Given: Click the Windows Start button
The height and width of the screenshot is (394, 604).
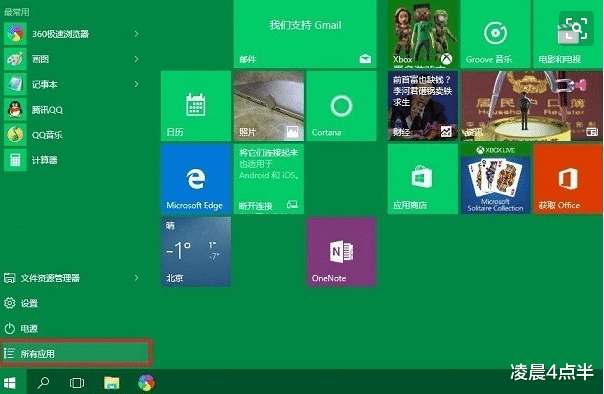Looking at the screenshot, I should 10,382.
